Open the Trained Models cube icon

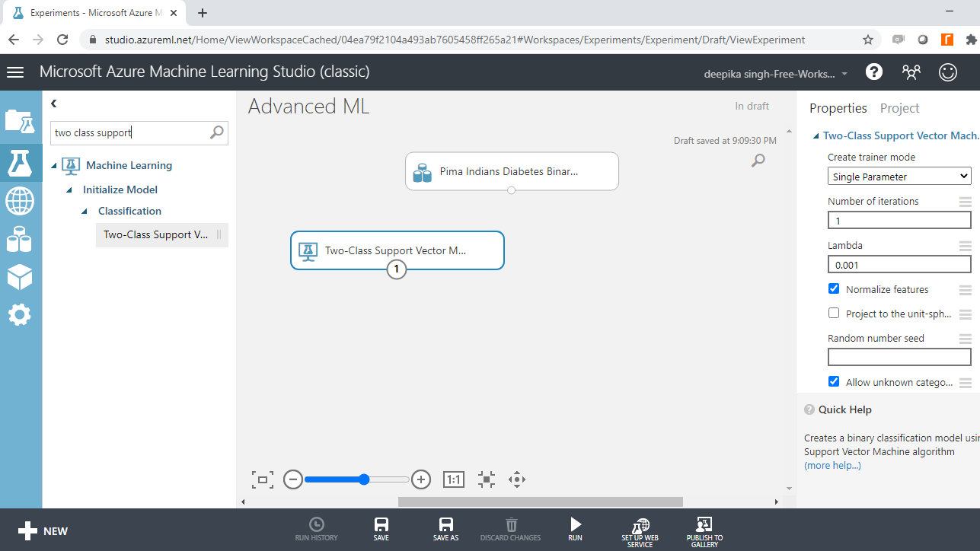click(x=20, y=277)
